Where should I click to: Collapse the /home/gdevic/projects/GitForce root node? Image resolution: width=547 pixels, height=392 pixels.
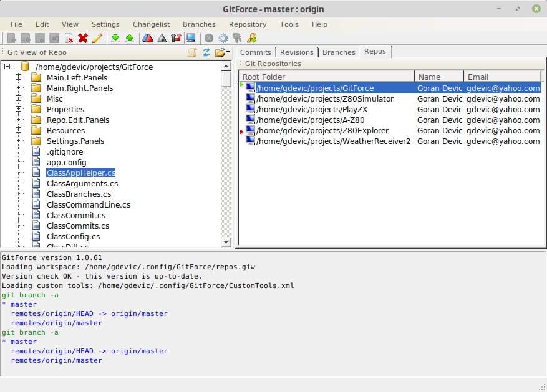click(7, 66)
